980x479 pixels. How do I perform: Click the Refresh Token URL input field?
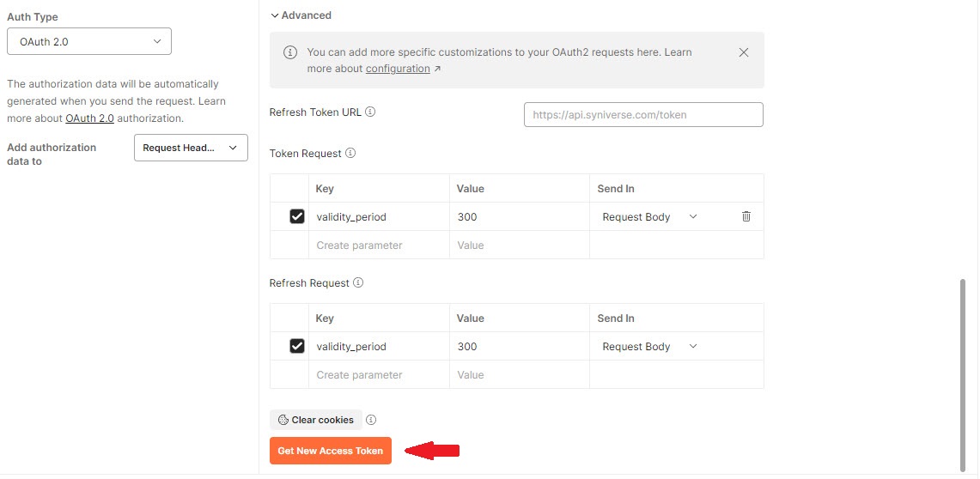(643, 115)
